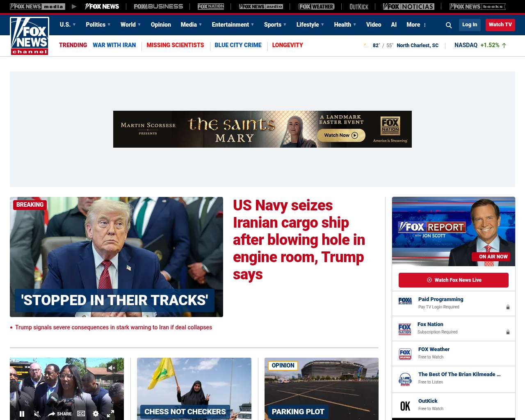Open Fox News Books logo in top bar
525x420 pixels.
click(x=477, y=7)
